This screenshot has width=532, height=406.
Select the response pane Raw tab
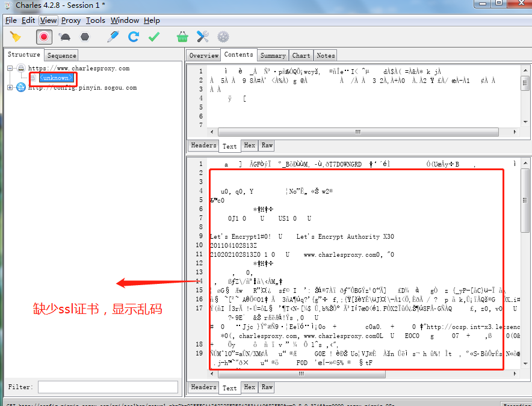(267, 387)
